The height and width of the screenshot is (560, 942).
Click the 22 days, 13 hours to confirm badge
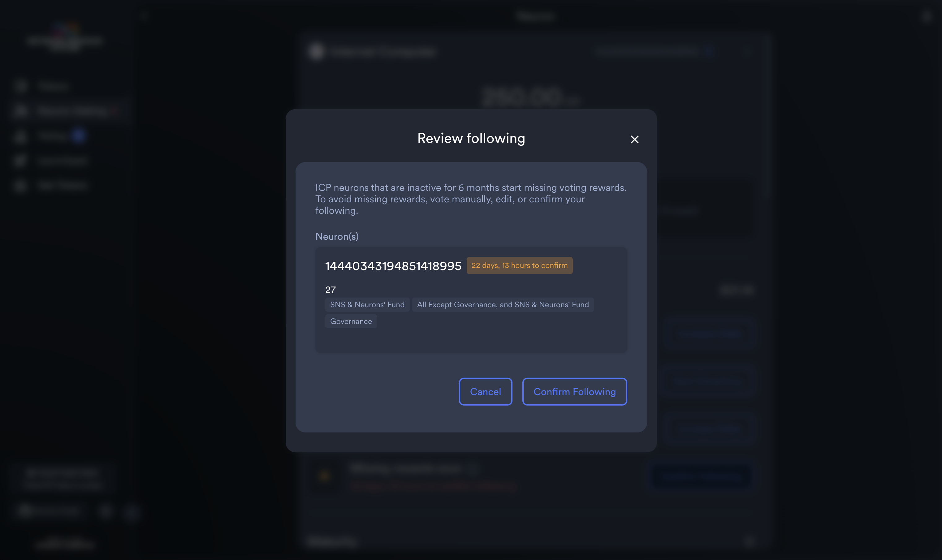pos(519,265)
